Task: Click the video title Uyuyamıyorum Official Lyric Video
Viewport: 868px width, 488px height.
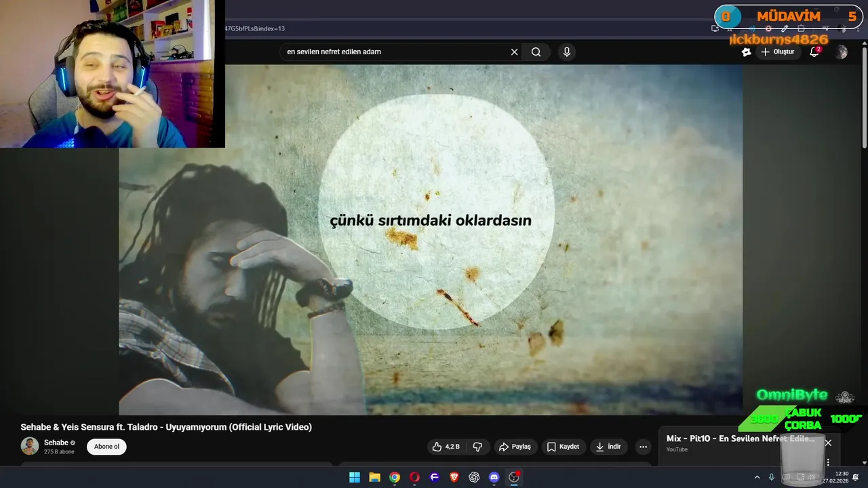Action: click(x=166, y=427)
